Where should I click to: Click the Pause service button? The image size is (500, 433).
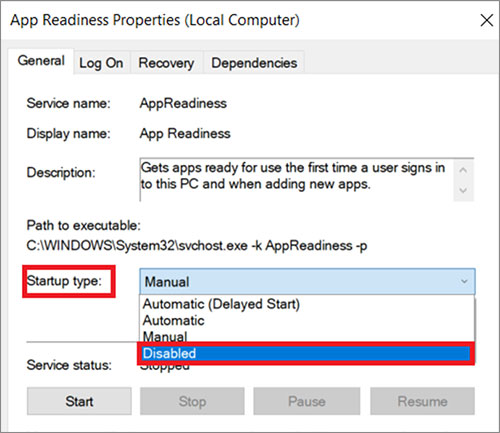tap(307, 401)
